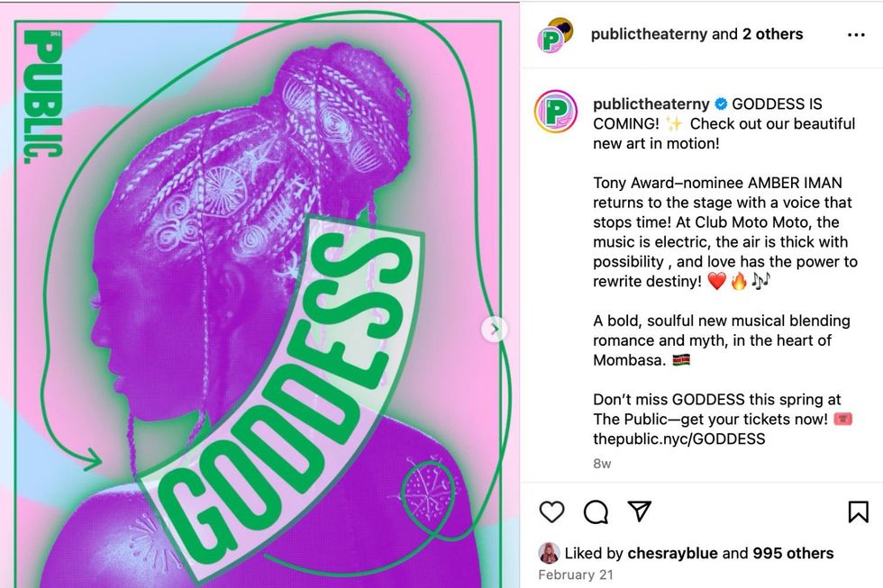
Task: Open publictheaterny username in post header
Action: (649, 34)
